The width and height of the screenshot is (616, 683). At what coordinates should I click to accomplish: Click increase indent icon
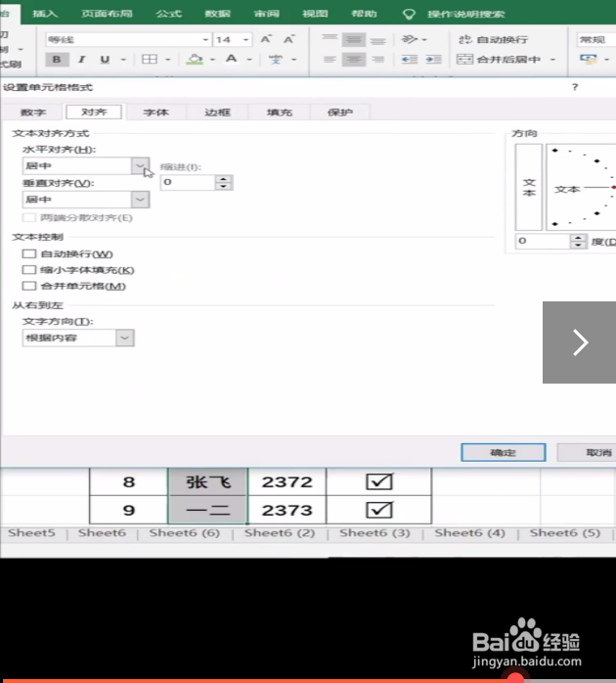pyautogui.click(x=433, y=60)
